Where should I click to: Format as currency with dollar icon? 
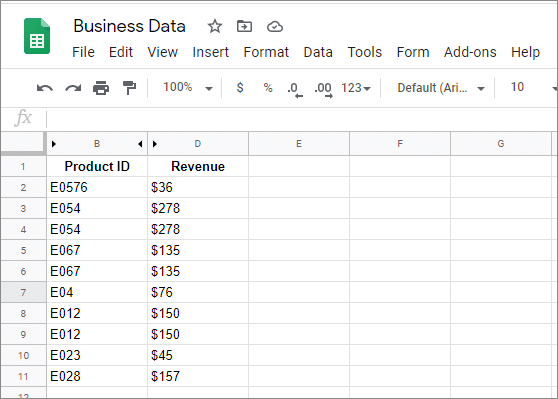coord(240,88)
